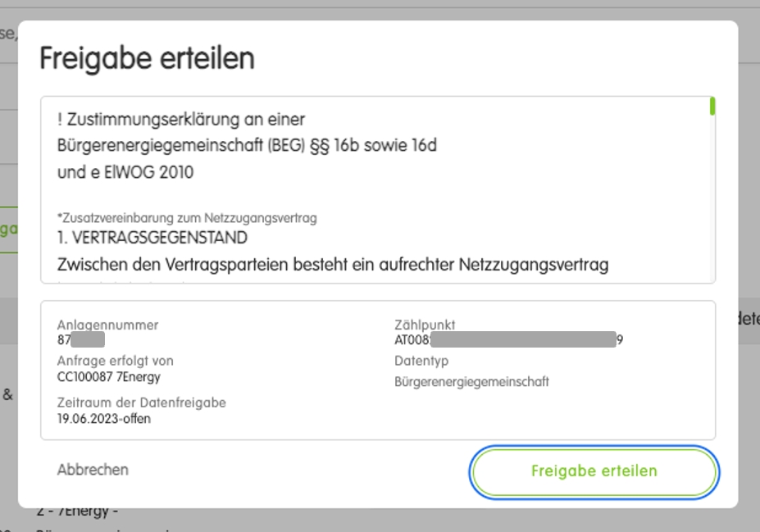Click the Zustimmungserklärung first text line
The image size is (760, 532).
click(x=181, y=120)
